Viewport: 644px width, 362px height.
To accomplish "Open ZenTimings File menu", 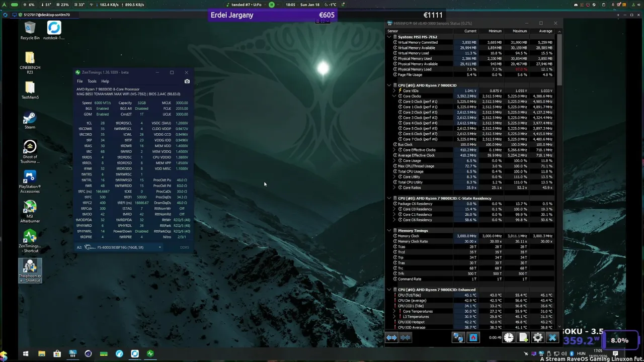I will coord(79,81).
